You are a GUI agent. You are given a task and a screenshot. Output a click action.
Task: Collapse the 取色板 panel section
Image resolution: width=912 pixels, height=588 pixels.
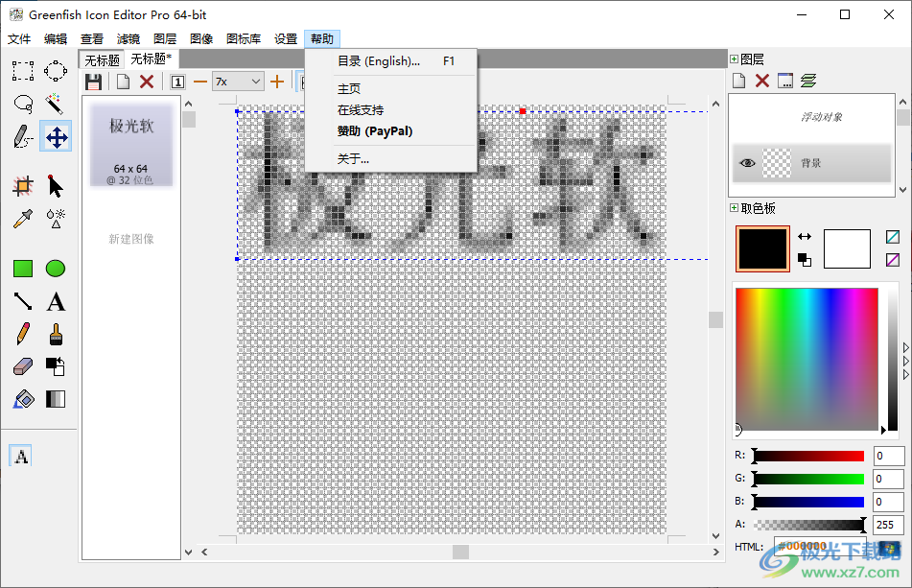(x=733, y=207)
